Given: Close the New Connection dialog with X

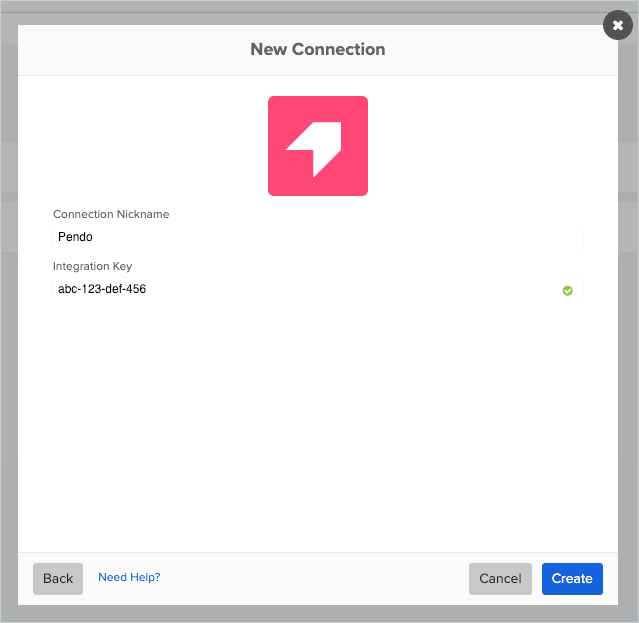Looking at the screenshot, I should click(x=617, y=25).
